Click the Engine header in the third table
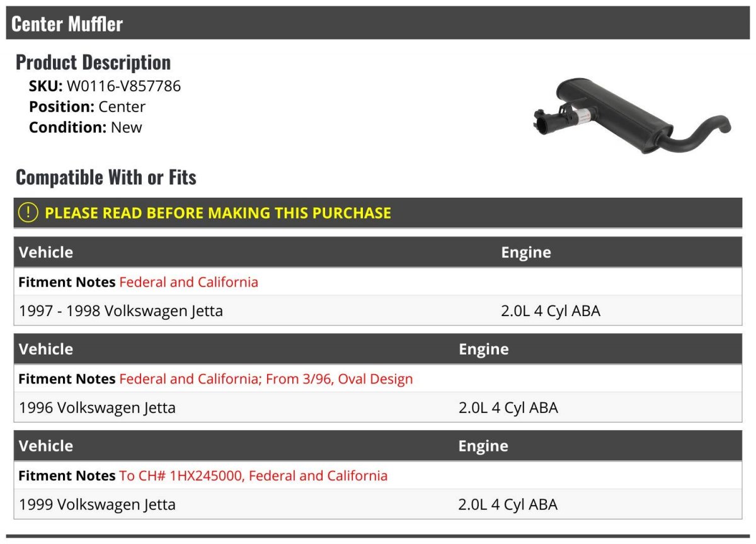This screenshot has height=544, width=756. 483,446
